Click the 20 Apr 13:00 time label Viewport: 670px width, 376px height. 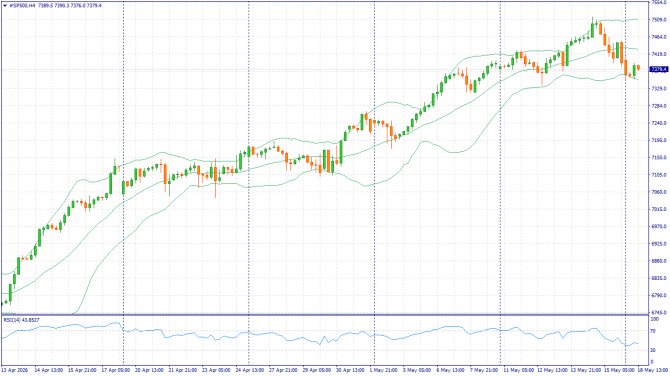pos(149,370)
